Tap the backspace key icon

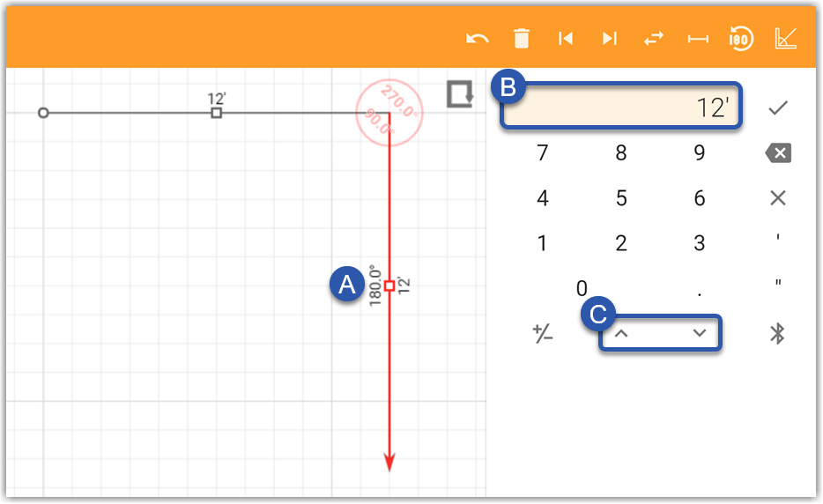pyautogui.click(x=778, y=152)
